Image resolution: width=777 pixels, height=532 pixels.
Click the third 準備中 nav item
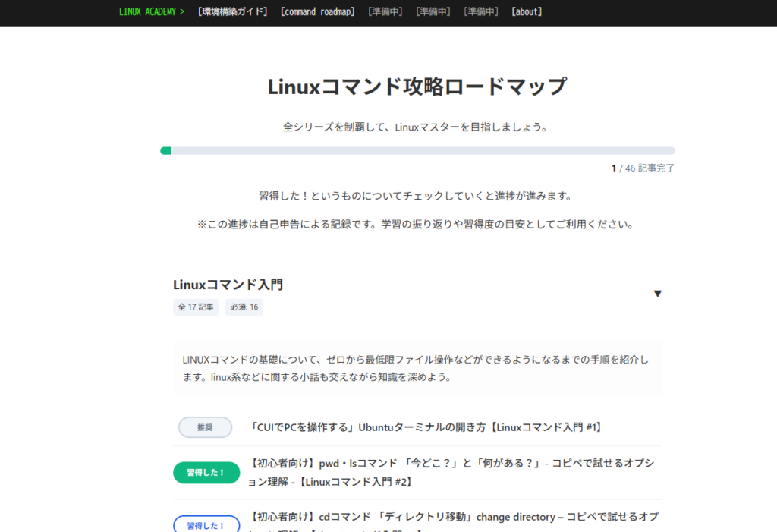(480, 11)
